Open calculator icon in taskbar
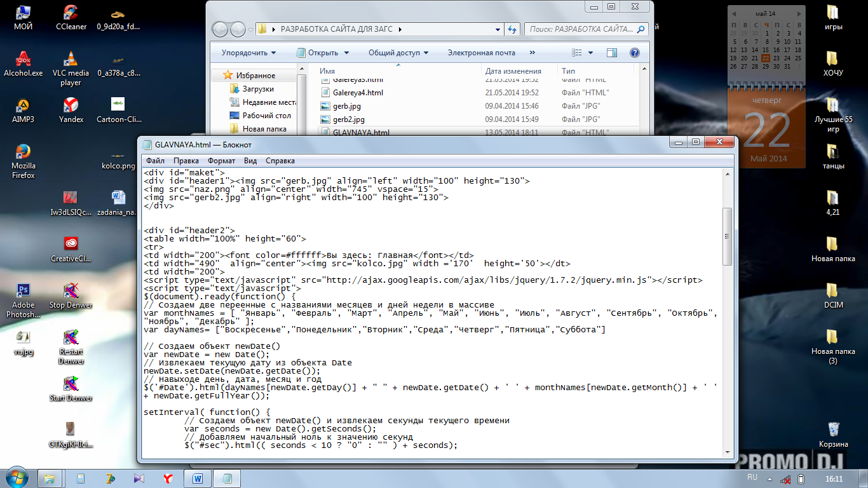 tap(81, 478)
